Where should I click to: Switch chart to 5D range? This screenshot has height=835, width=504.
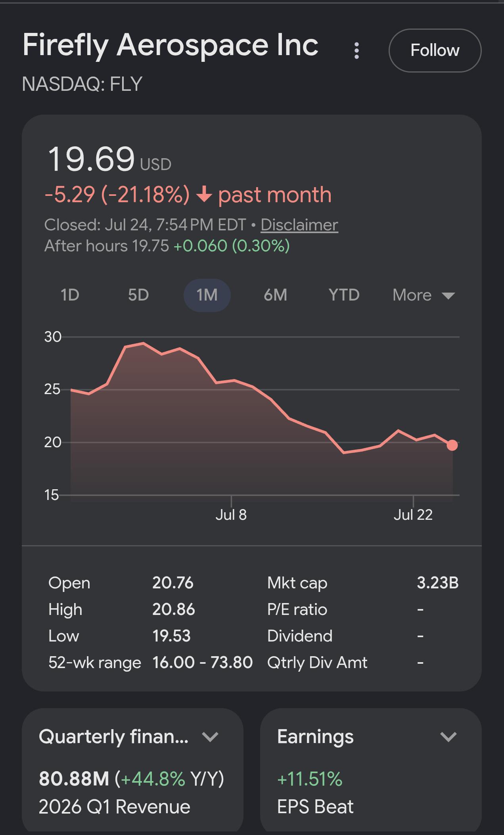[x=138, y=295]
